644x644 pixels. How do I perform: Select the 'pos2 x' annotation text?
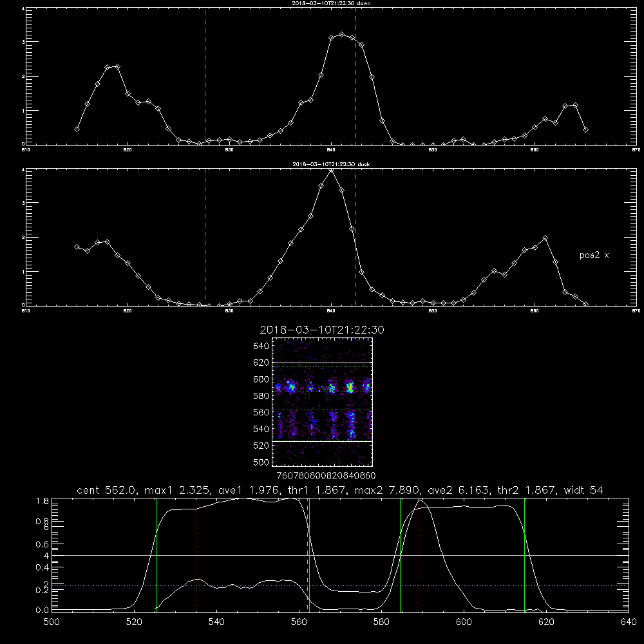tap(594, 255)
